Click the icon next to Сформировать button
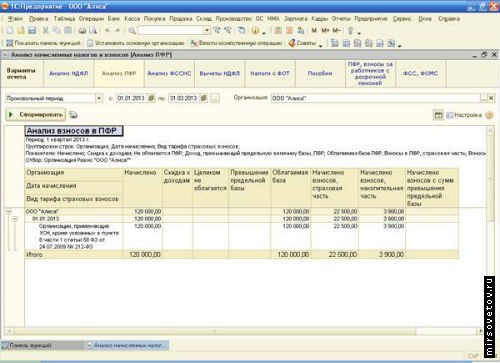500x363 pixels. point(73,115)
